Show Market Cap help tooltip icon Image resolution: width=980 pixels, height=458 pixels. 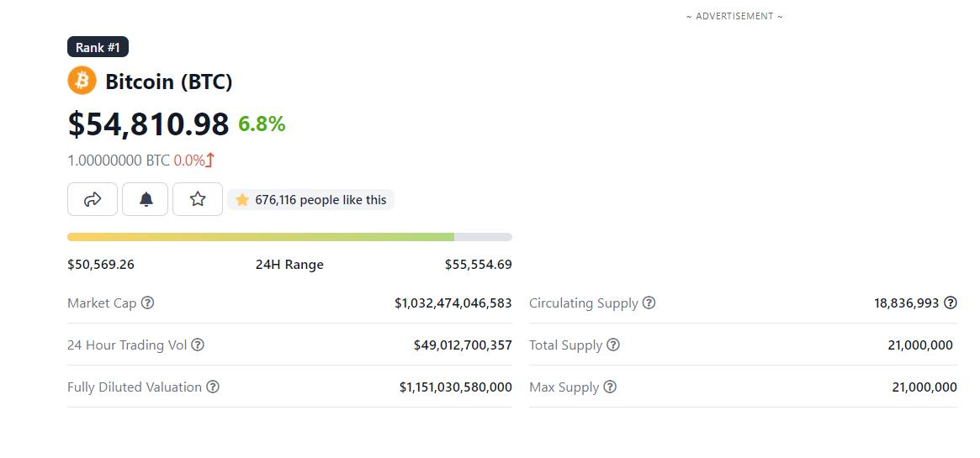[x=147, y=303]
